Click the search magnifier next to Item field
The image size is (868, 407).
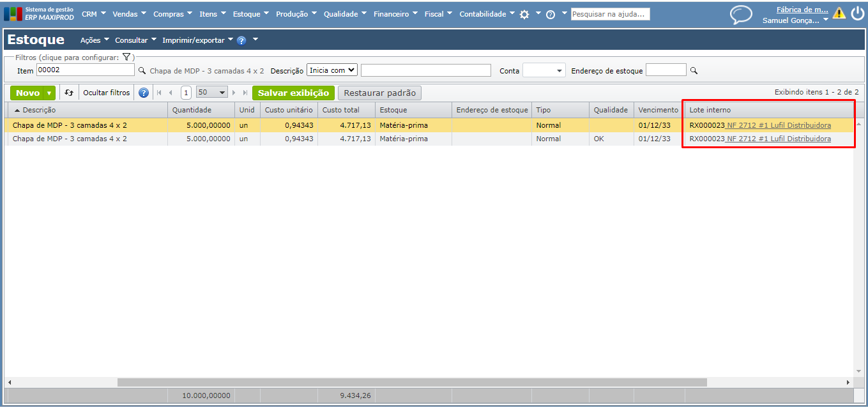coord(142,71)
